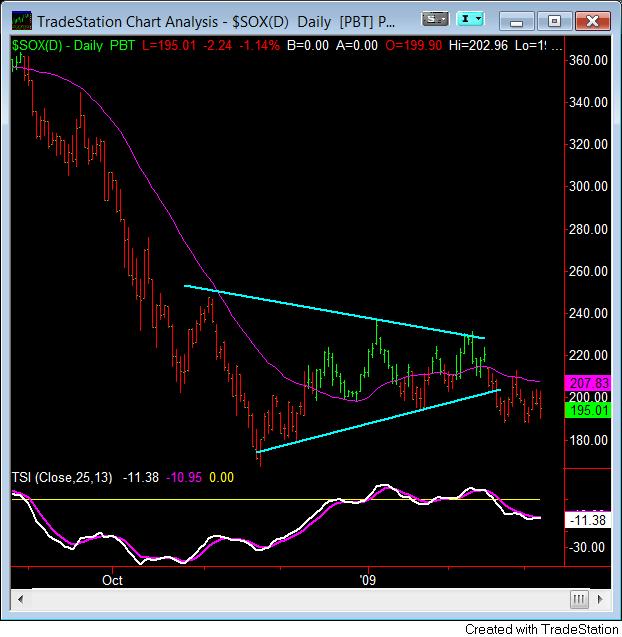Click the green 195.01 last price marker

coord(588,410)
